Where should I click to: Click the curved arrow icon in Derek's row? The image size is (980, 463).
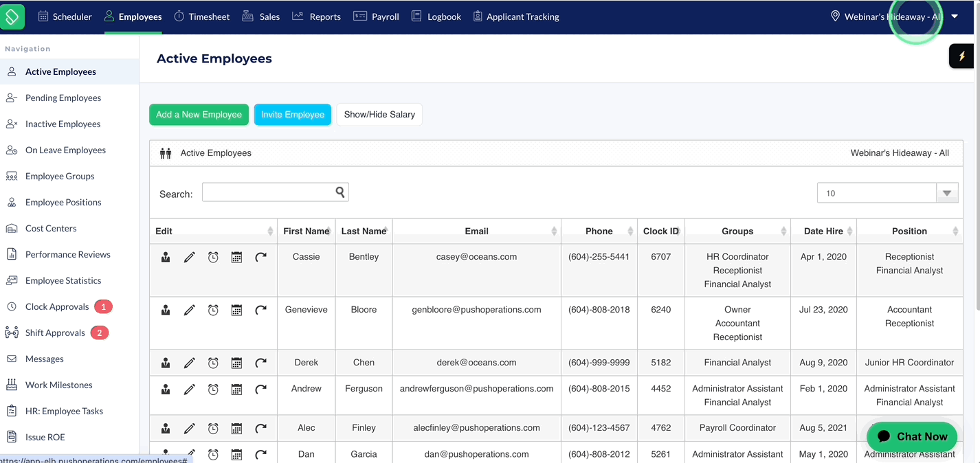(260, 363)
